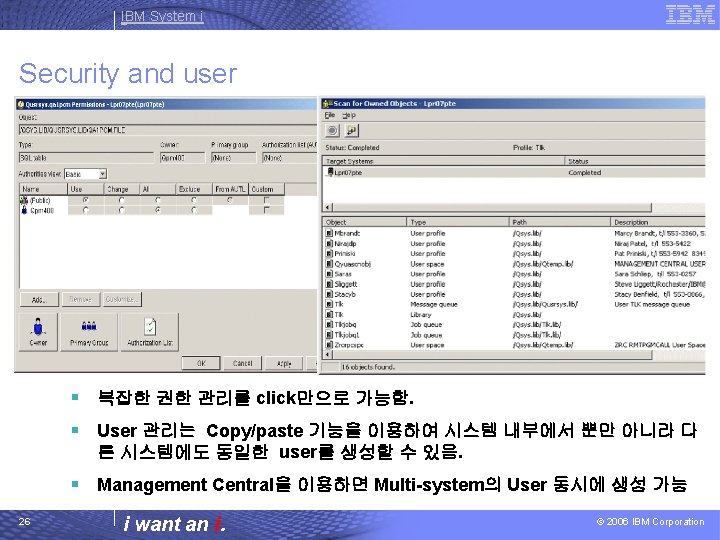Open the File menu
This screenshot has height=540, width=720.
(x=330, y=115)
